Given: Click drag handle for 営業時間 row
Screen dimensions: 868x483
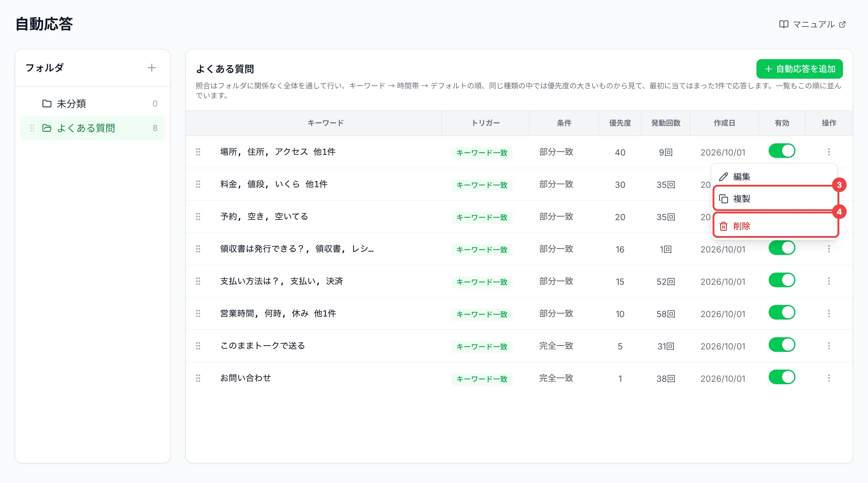Looking at the screenshot, I should click(198, 314).
